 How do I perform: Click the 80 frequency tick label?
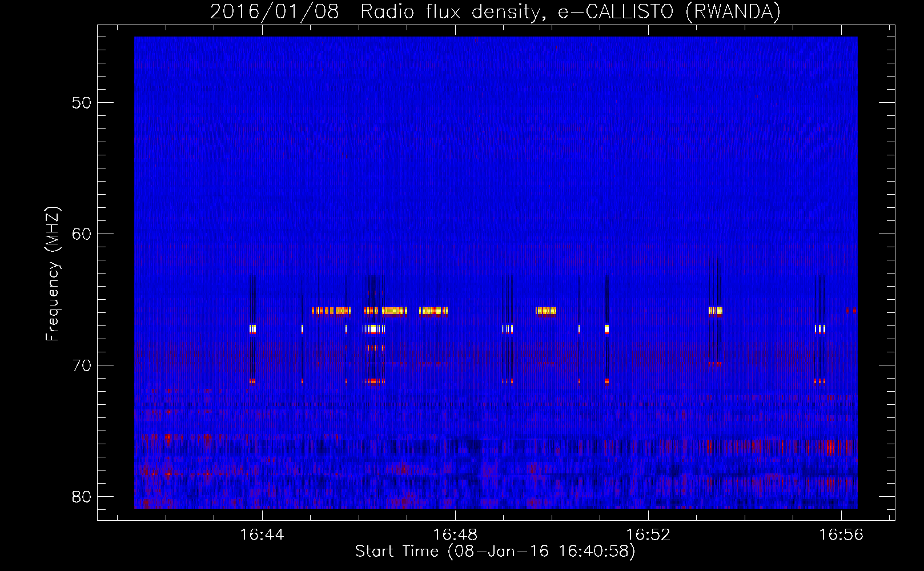pos(82,497)
